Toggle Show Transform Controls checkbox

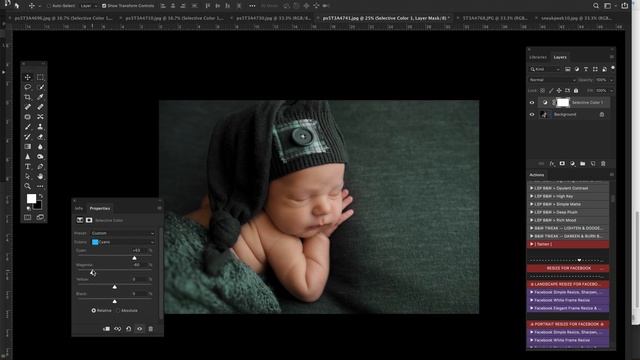[104, 6]
